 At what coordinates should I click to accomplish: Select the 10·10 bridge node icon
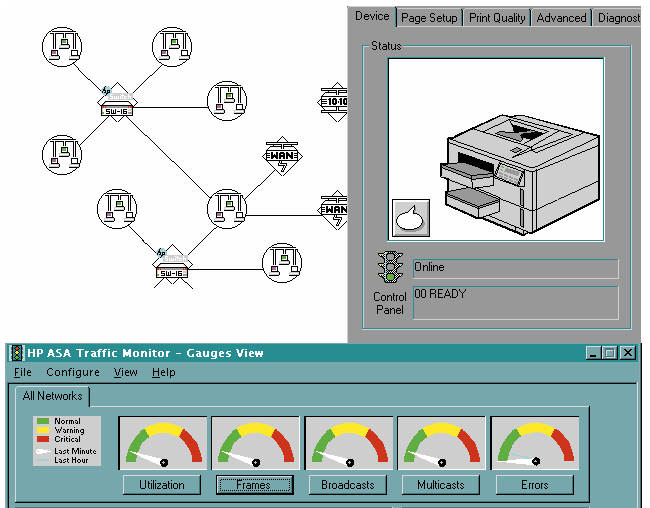tap(334, 102)
